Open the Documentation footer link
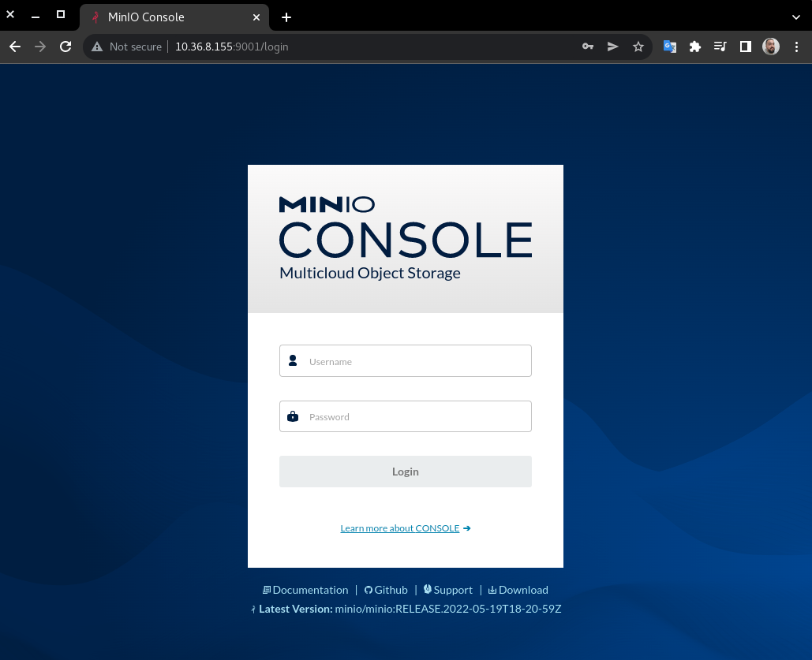The image size is (812, 660). point(309,590)
